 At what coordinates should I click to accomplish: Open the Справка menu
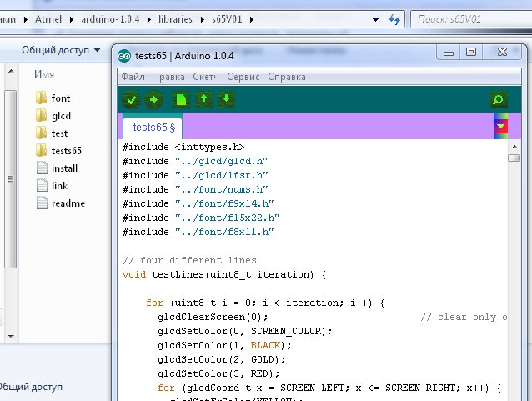pos(287,77)
